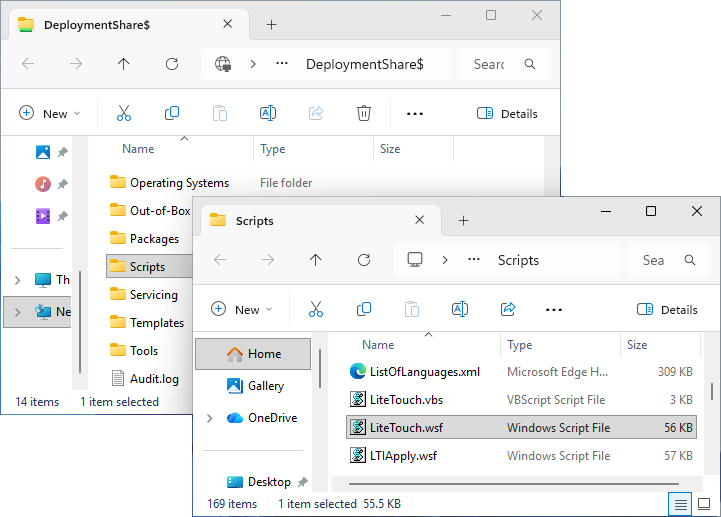
Task: Open See more ellipsis in Scripts toolbar
Action: pyautogui.click(x=554, y=310)
